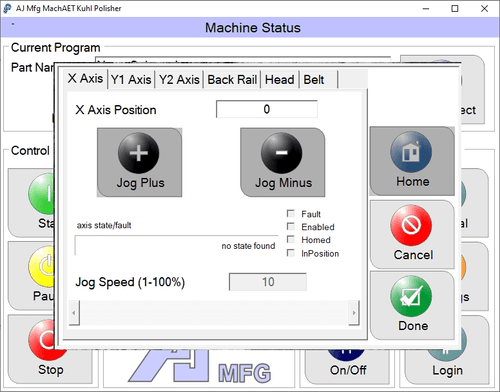Viewport: 500px width, 392px height.
Task: Toggle the Fault checkbox
Action: 291,213
